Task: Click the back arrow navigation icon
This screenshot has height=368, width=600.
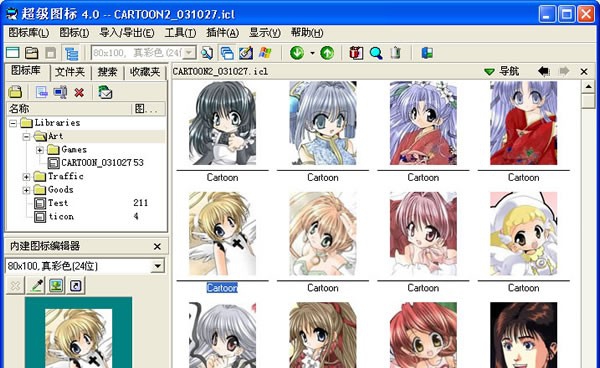Action: tap(544, 71)
